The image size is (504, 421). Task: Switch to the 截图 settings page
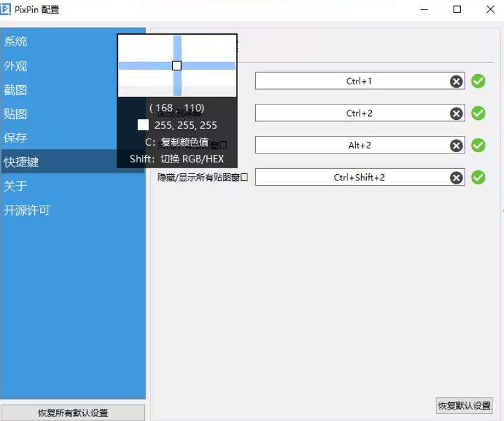point(73,90)
